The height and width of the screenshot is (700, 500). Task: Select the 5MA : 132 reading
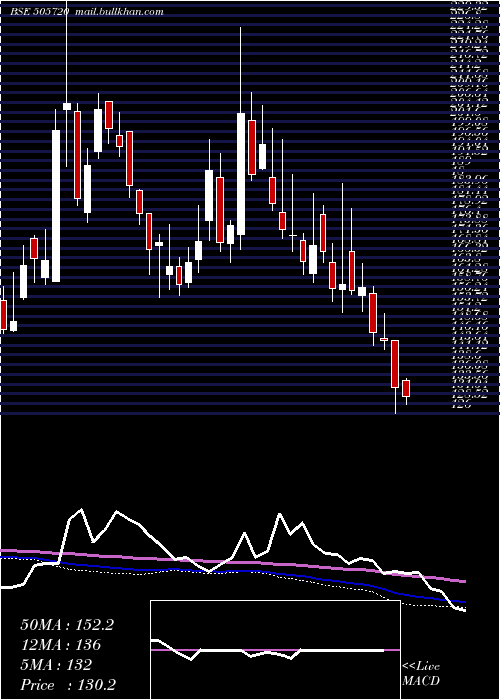[x=56, y=665]
